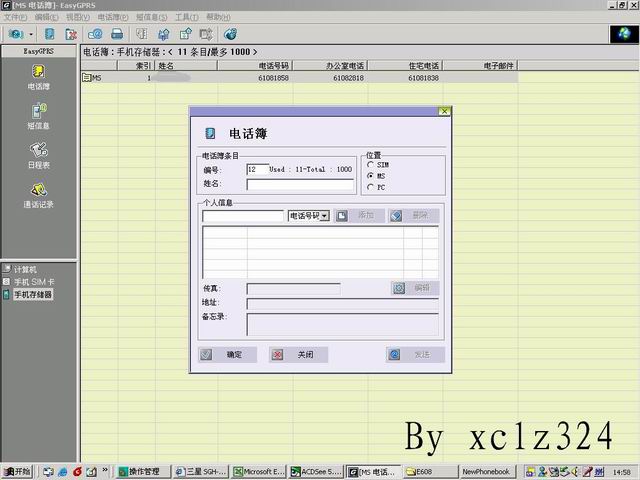Click the EasyGPRS sidebar header

38,51
